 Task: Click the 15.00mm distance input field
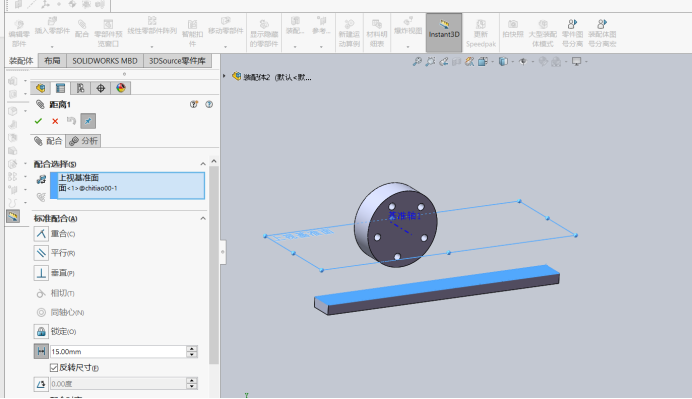pos(118,351)
